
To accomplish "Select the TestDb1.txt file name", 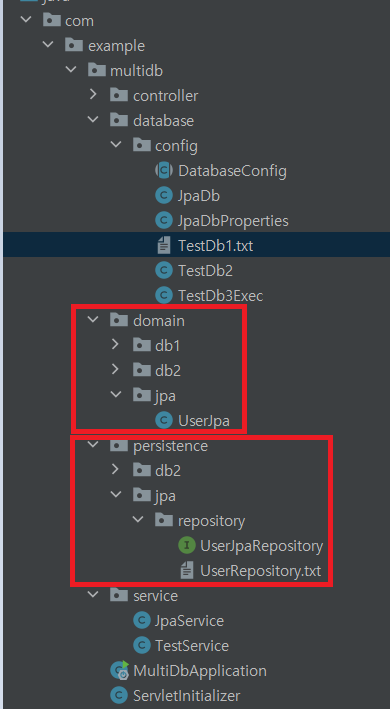I will (x=216, y=246).
